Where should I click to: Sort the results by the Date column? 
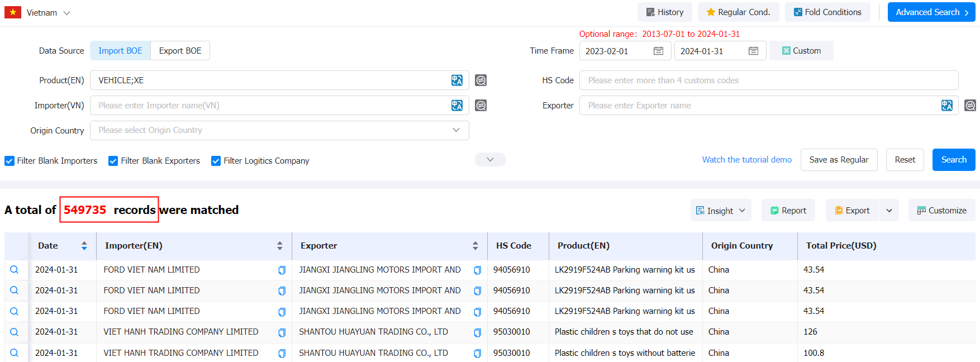coord(84,246)
